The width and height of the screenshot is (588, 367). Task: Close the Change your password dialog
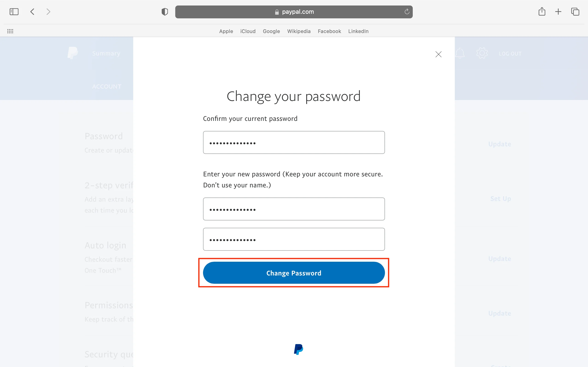point(438,54)
